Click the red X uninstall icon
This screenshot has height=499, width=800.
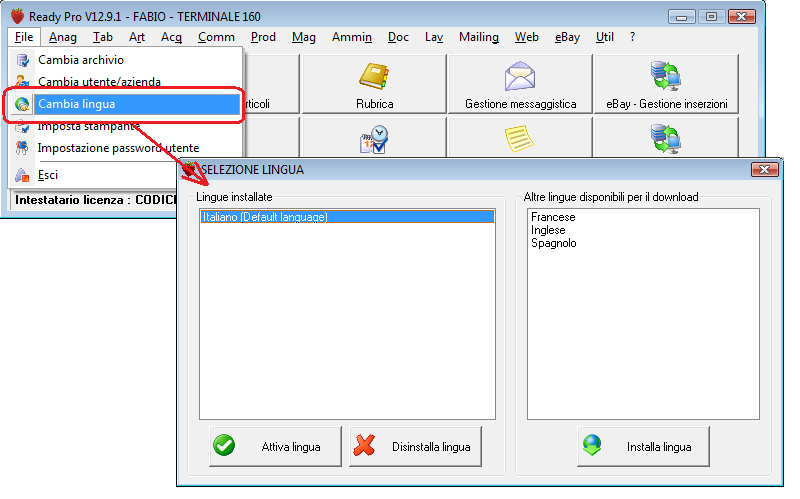tap(364, 445)
